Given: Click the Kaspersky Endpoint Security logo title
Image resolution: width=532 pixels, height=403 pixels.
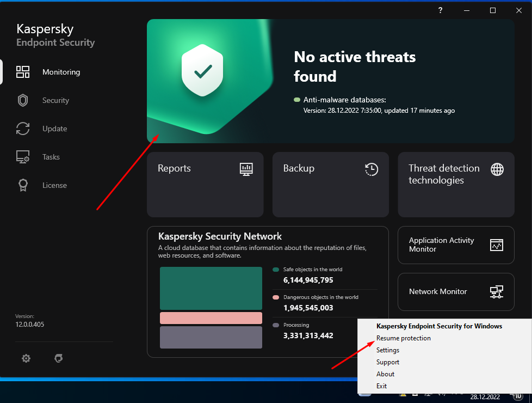Looking at the screenshot, I should tap(55, 35).
